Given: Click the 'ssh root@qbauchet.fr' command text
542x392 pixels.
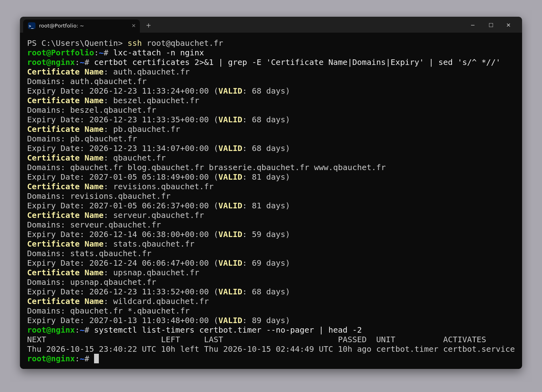Looking at the screenshot, I should [175, 43].
